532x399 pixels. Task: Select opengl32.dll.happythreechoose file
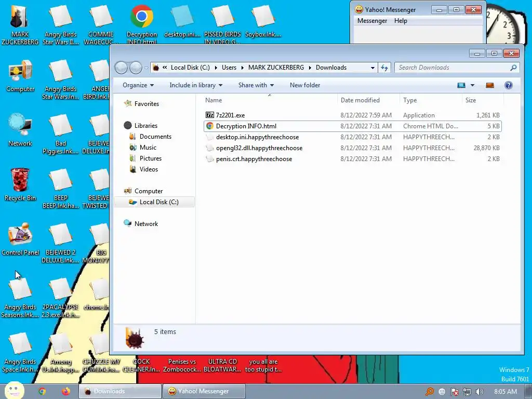tap(352, 148)
